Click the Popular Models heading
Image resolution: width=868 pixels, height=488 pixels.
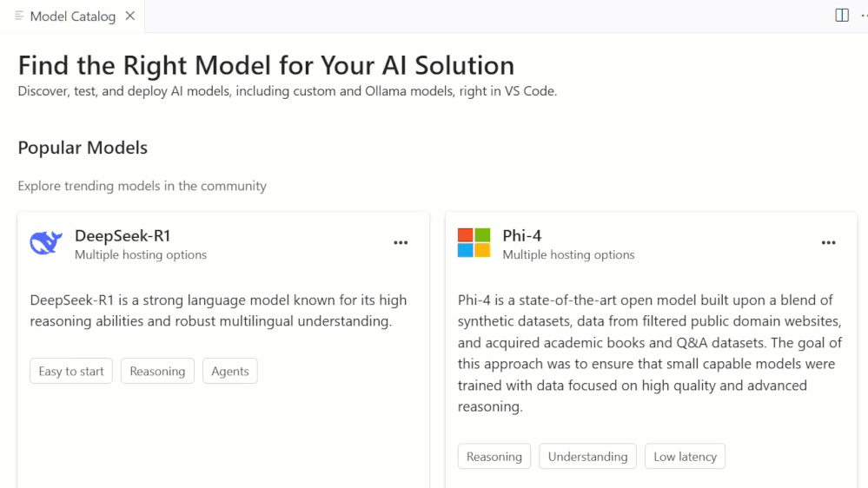coord(83,148)
